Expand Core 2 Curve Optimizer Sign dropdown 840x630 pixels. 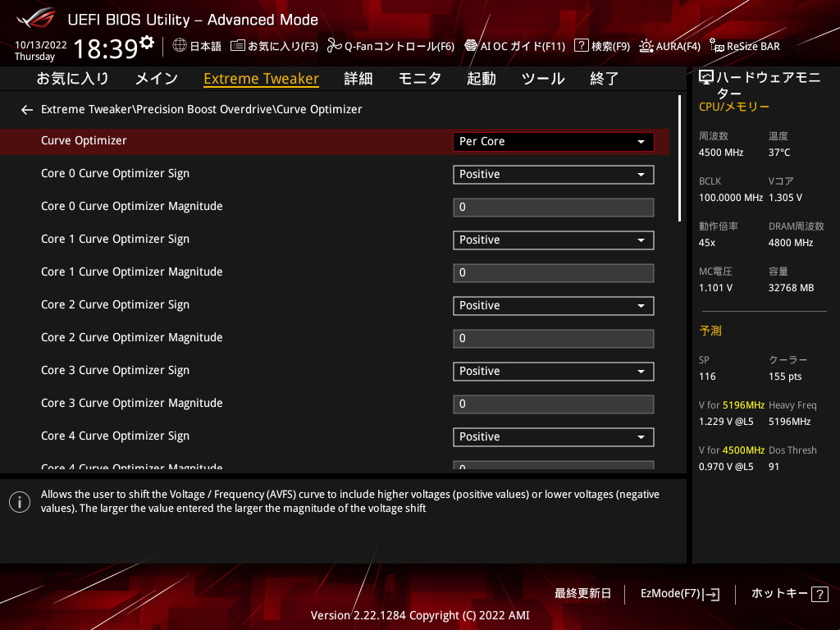[554, 306]
